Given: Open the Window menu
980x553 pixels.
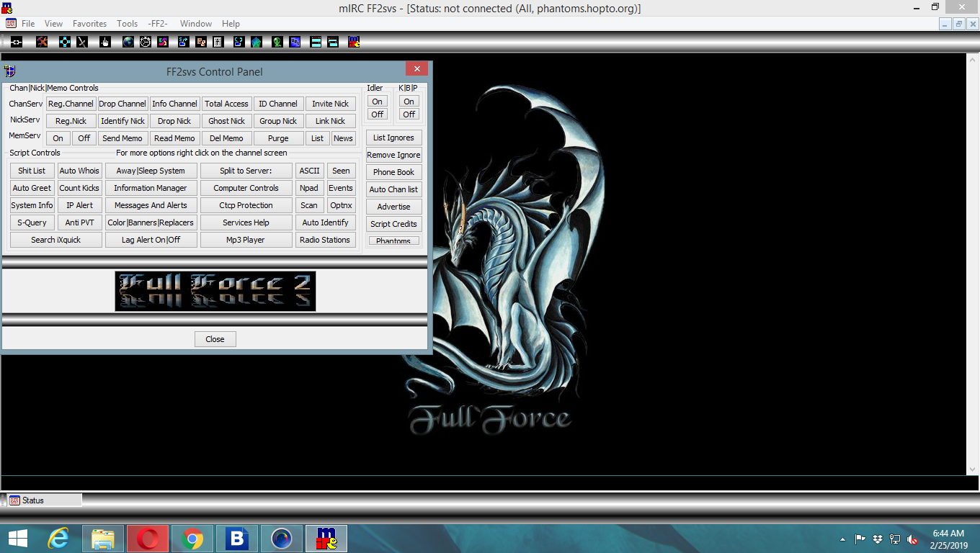Looking at the screenshot, I should 196,24.
